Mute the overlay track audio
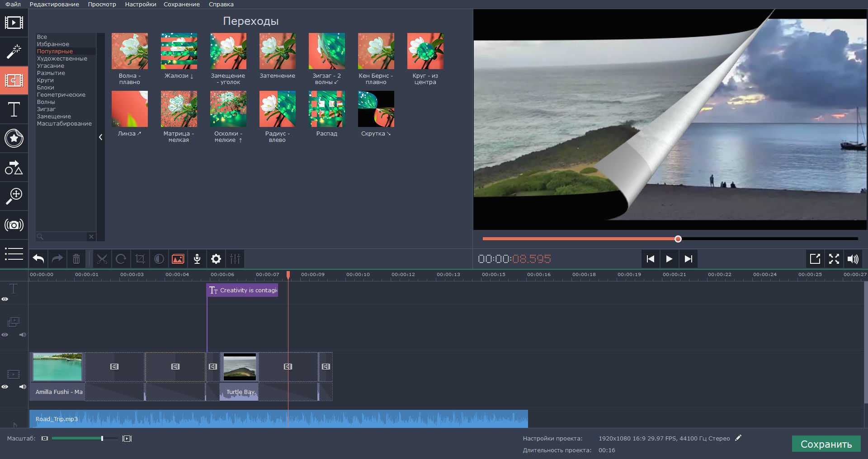The image size is (868, 459). pyautogui.click(x=23, y=335)
